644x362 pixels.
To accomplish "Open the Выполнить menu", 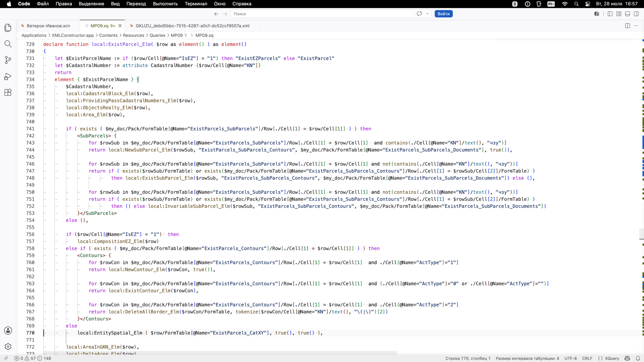I will pyautogui.click(x=165, y=4).
